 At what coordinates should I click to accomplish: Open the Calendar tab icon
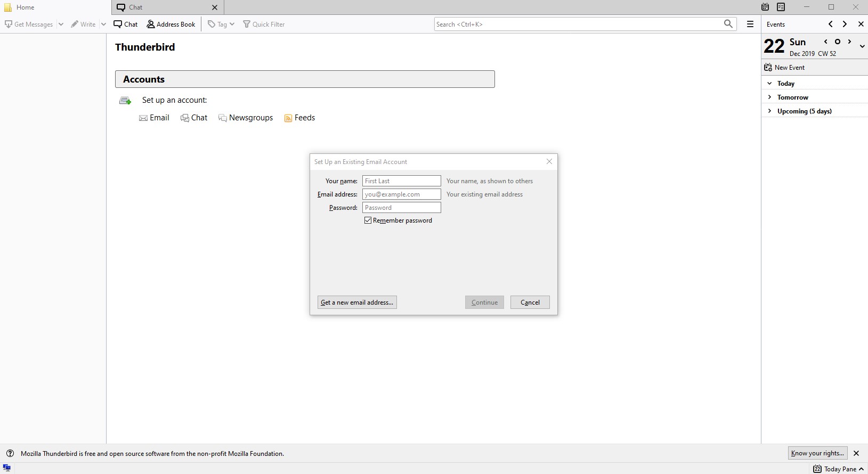point(765,7)
